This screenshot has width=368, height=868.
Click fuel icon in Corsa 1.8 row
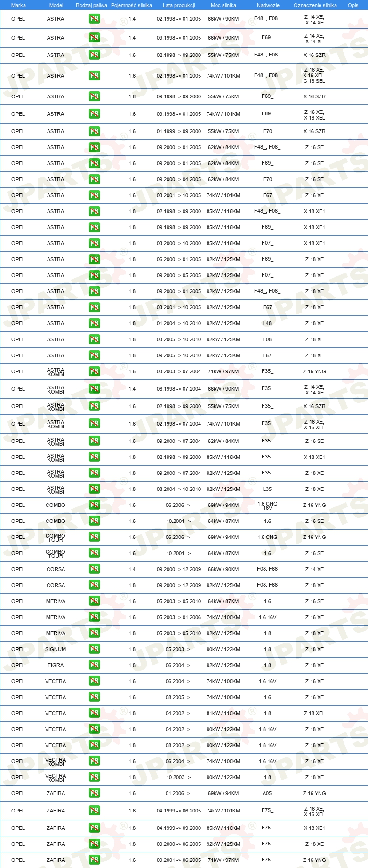(94, 585)
